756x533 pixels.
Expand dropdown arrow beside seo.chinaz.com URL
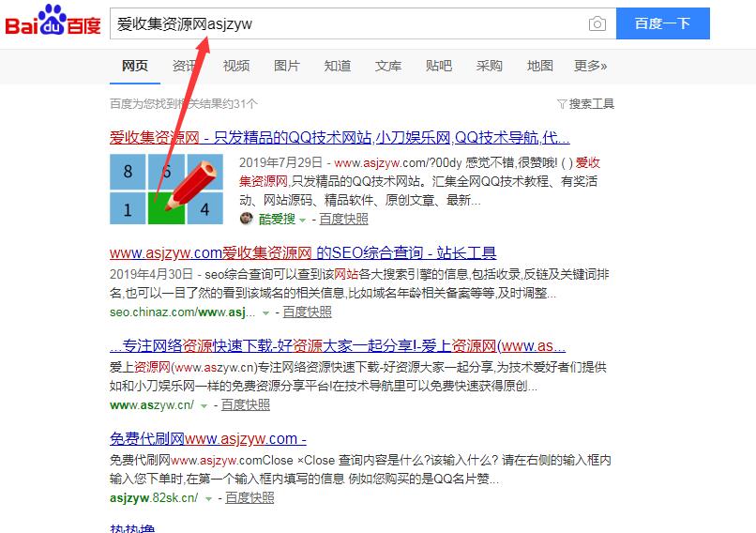(x=265, y=313)
